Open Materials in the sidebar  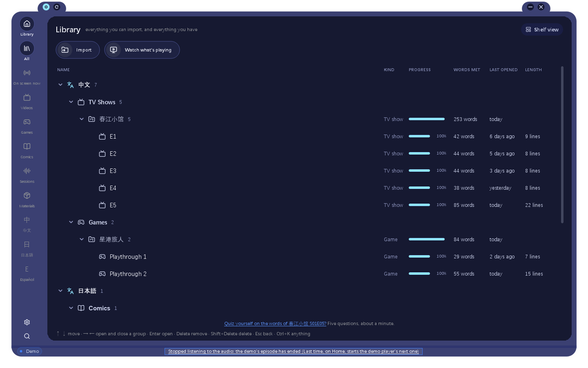click(x=27, y=199)
